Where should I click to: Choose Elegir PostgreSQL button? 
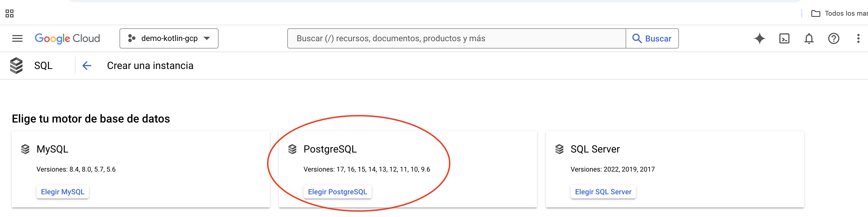[x=337, y=192]
